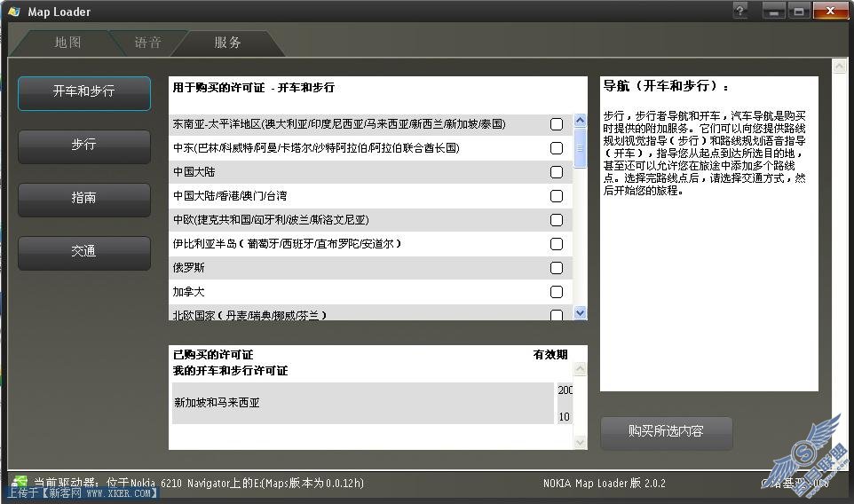Click the 加拿大 row text

click(x=188, y=292)
